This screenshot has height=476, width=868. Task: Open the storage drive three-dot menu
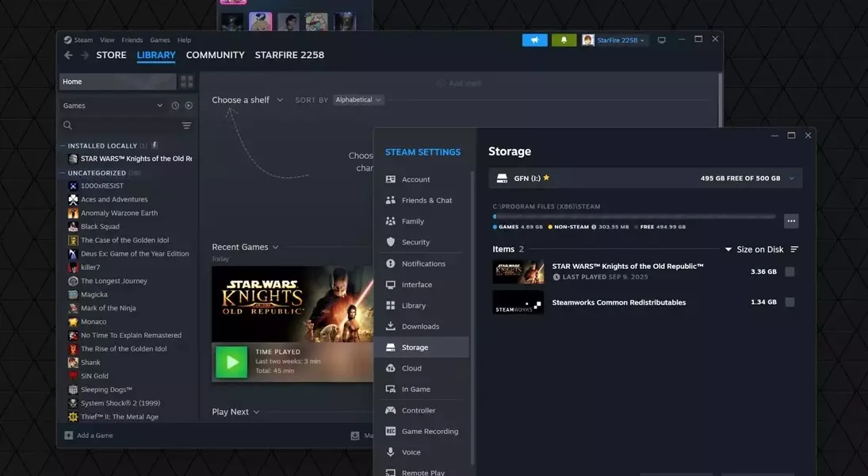click(x=790, y=221)
